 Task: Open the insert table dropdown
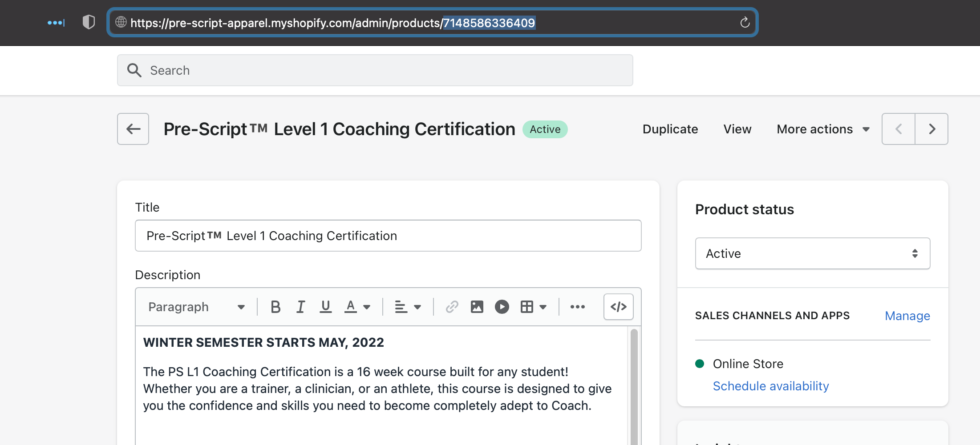(533, 307)
